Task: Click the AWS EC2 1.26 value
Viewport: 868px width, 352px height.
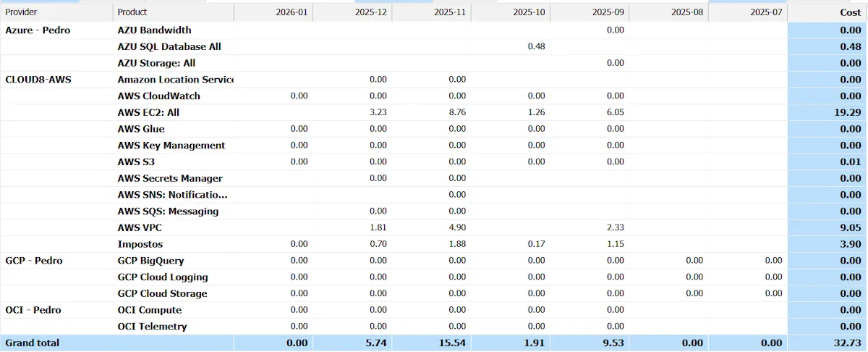Action: click(x=536, y=112)
